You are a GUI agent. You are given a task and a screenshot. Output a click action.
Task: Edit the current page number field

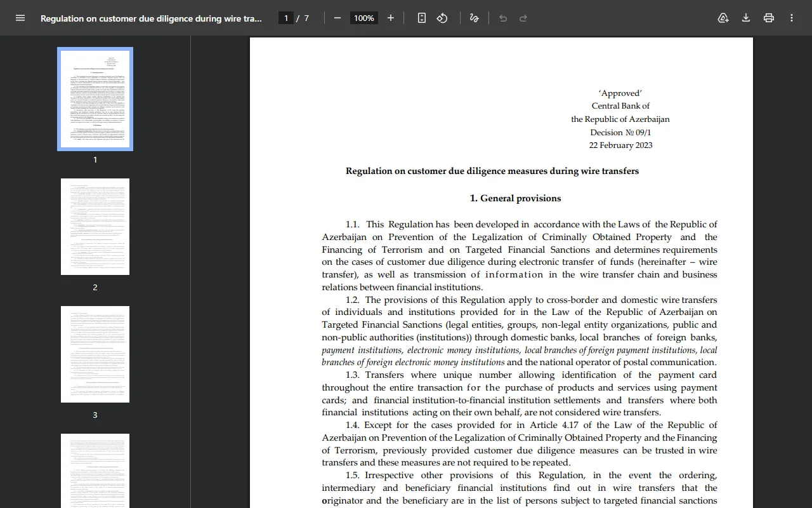tap(286, 18)
